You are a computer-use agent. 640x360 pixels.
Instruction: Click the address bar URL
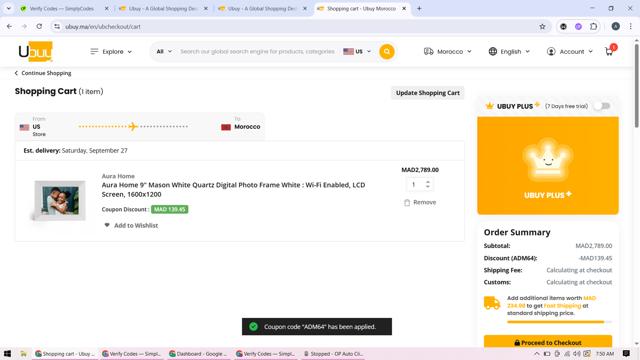click(x=103, y=27)
